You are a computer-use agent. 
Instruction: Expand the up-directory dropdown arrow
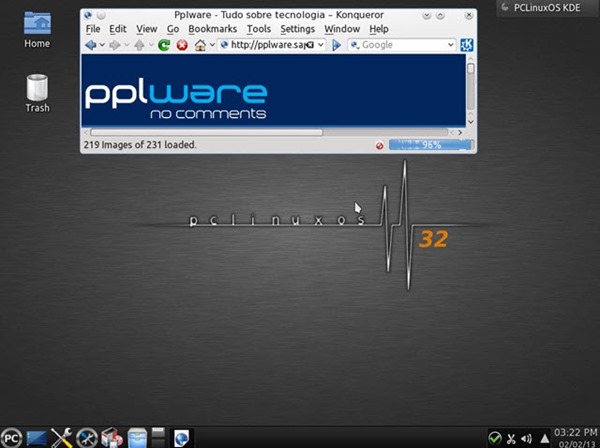tap(151, 45)
